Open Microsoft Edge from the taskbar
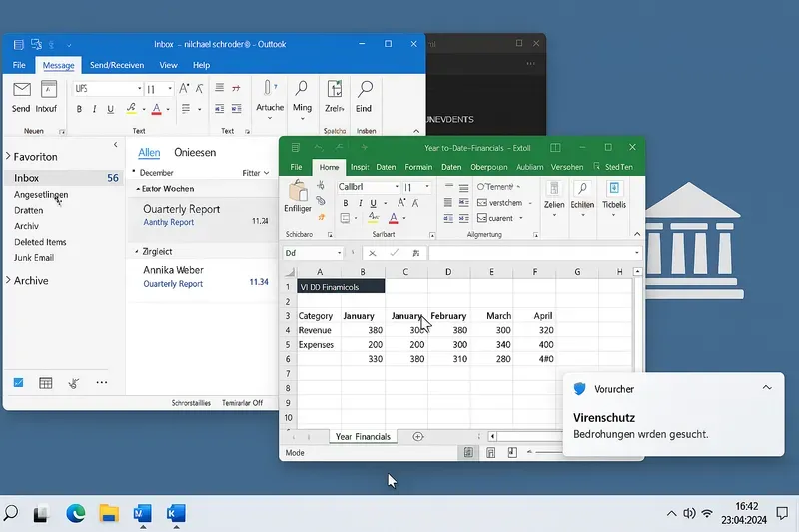 click(76, 513)
